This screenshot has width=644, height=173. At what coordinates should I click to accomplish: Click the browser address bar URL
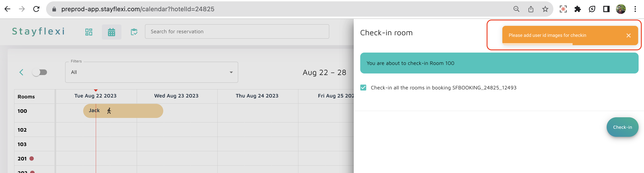point(138,9)
